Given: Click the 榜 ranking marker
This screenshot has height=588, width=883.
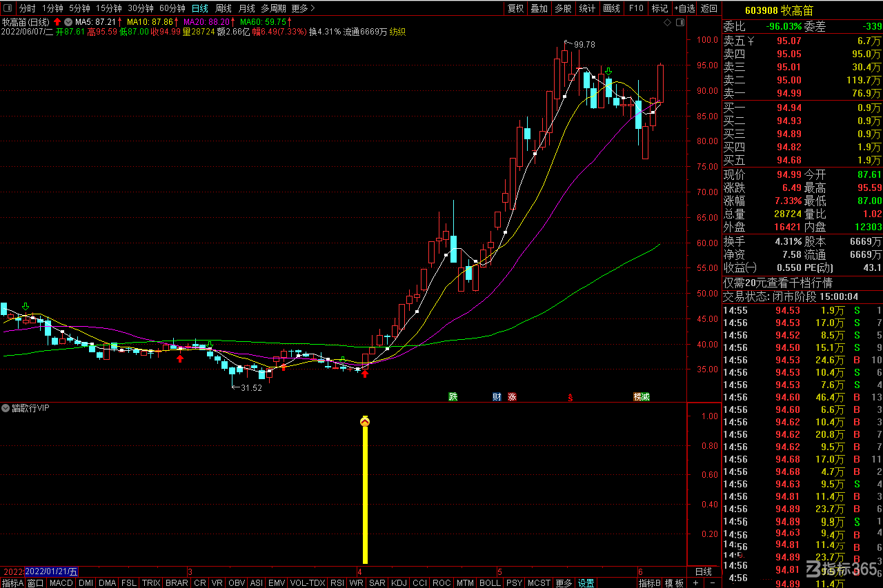Looking at the screenshot, I should click(637, 396).
